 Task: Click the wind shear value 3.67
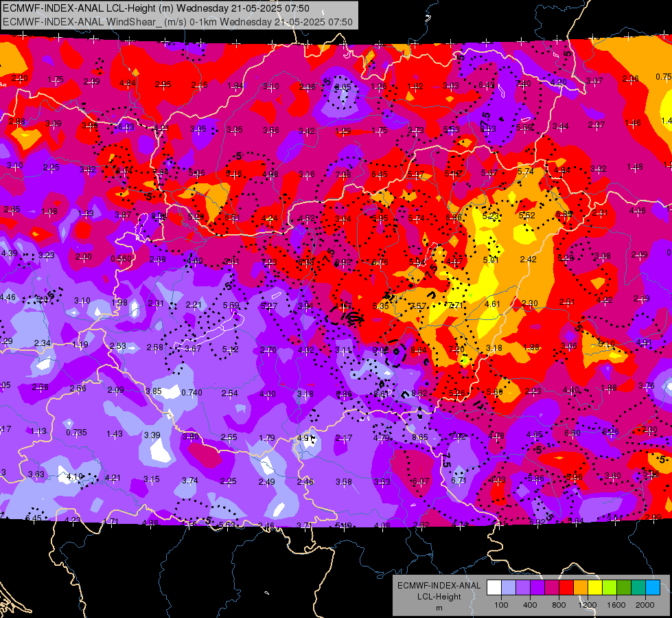[192, 349]
